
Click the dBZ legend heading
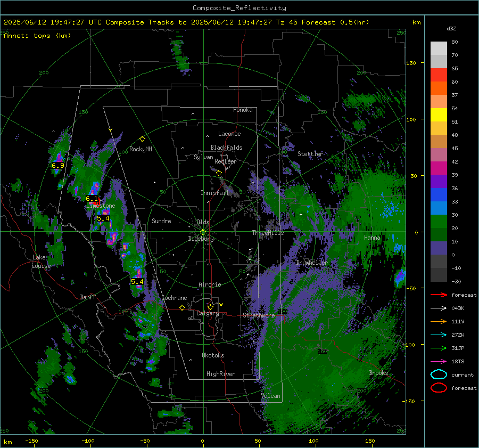[x=451, y=28]
